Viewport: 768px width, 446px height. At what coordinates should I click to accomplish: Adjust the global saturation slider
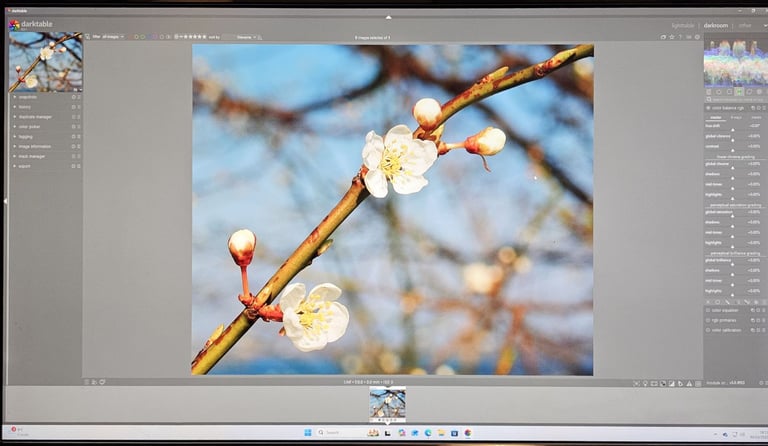point(733,212)
